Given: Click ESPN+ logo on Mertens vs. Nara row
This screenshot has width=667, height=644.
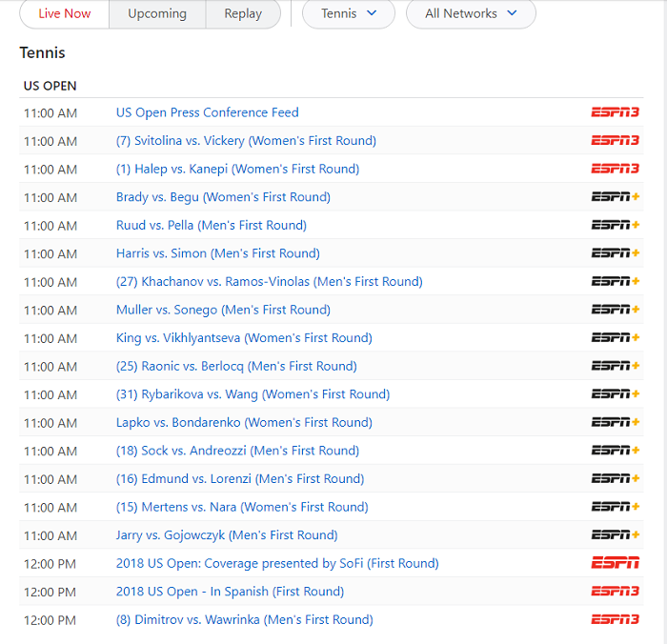Looking at the screenshot, I should 616,507.
